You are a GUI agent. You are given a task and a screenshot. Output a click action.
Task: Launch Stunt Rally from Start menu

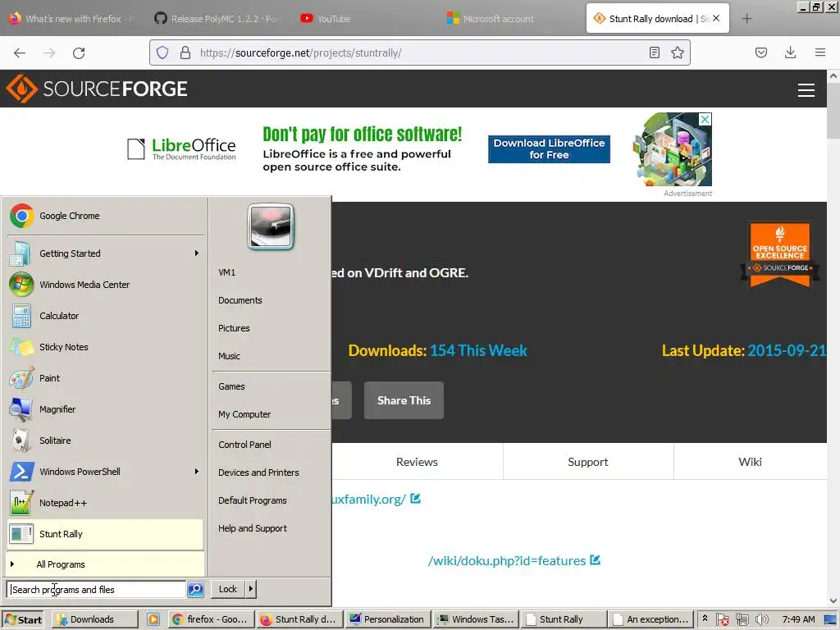(105, 533)
